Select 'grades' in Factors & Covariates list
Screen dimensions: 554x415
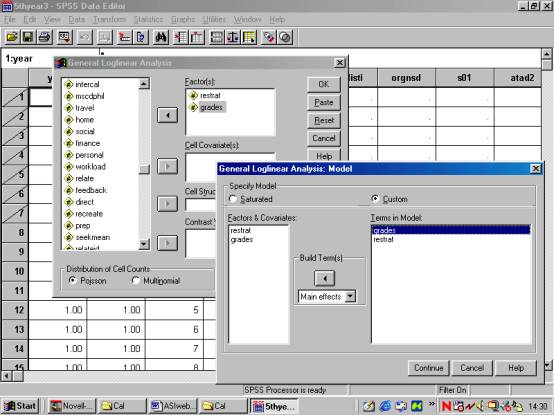(242, 239)
